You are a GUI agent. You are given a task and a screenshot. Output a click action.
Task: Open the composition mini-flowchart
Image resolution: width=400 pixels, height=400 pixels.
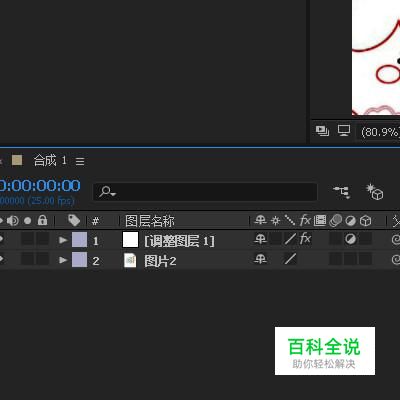342,192
